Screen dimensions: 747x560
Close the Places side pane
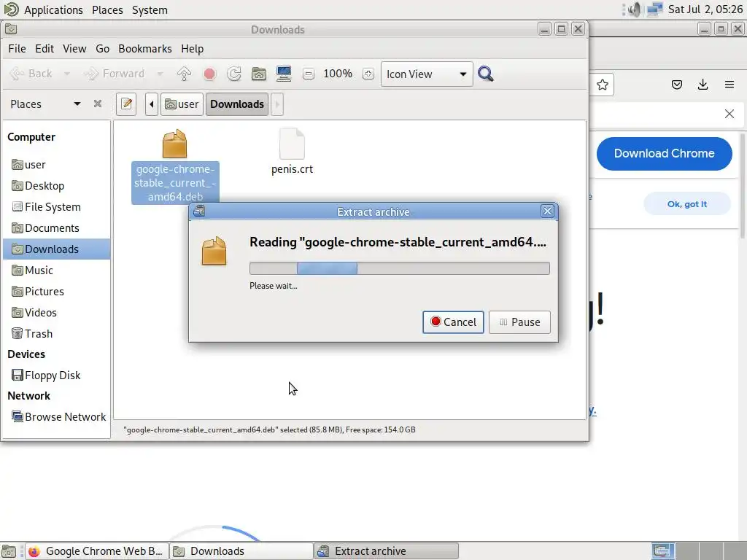tap(98, 104)
